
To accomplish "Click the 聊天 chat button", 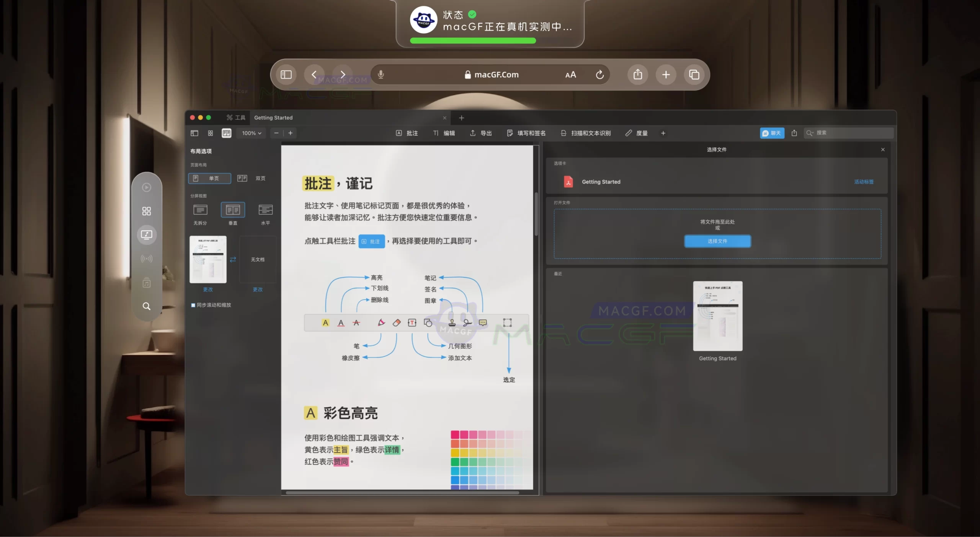I will pyautogui.click(x=772, y=133).
